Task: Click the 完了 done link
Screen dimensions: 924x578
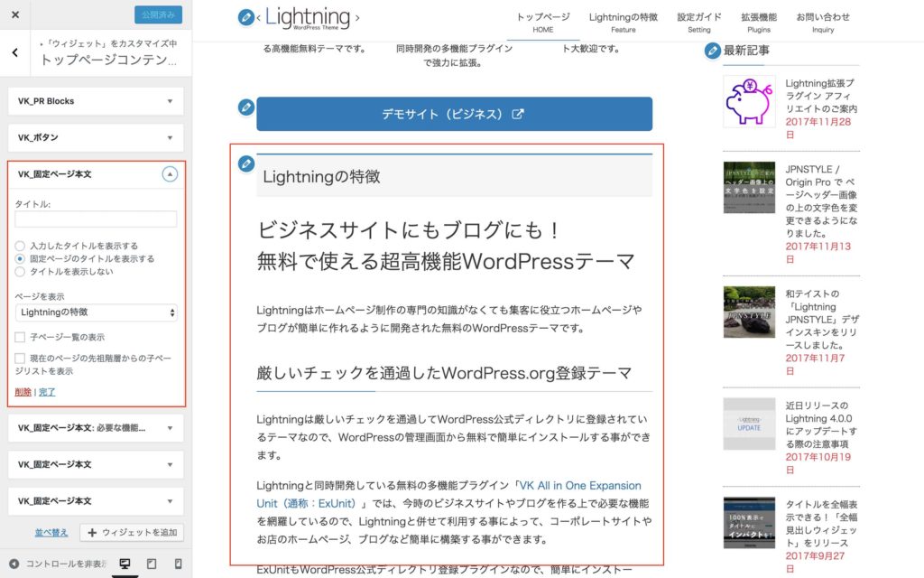Action: (x=47, y=392)
